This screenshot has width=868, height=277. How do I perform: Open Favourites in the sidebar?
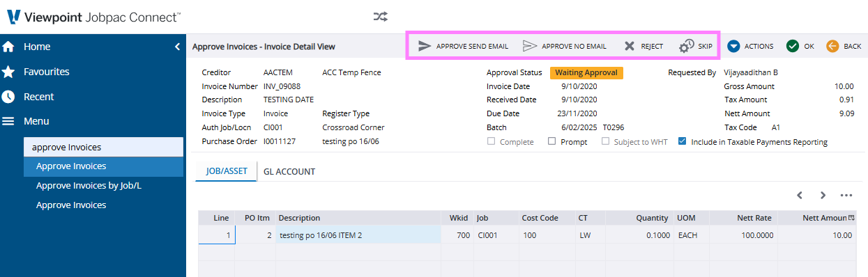(x=47, y=72)
